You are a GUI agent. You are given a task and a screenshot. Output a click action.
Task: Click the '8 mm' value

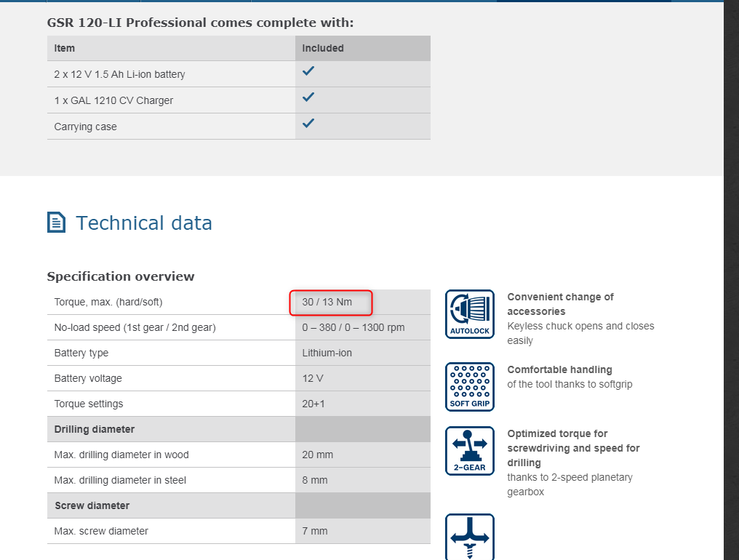coord(315,480)
